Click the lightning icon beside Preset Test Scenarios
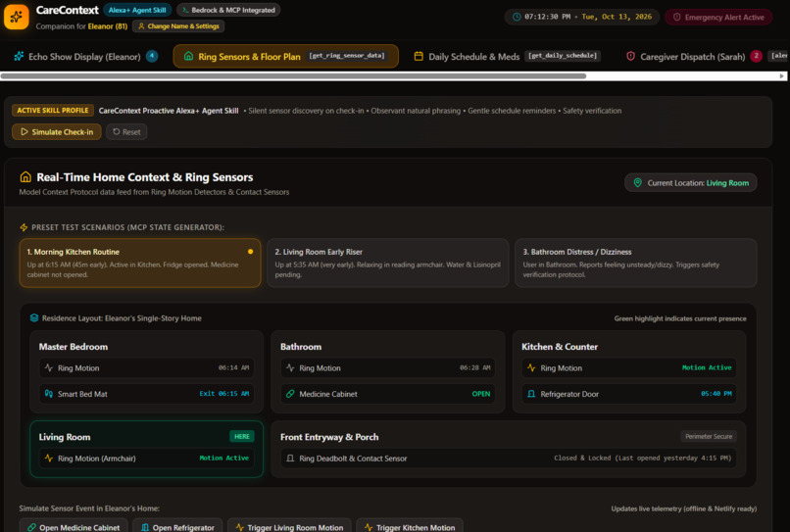This screenshot has width=790, height=532. 24,227
